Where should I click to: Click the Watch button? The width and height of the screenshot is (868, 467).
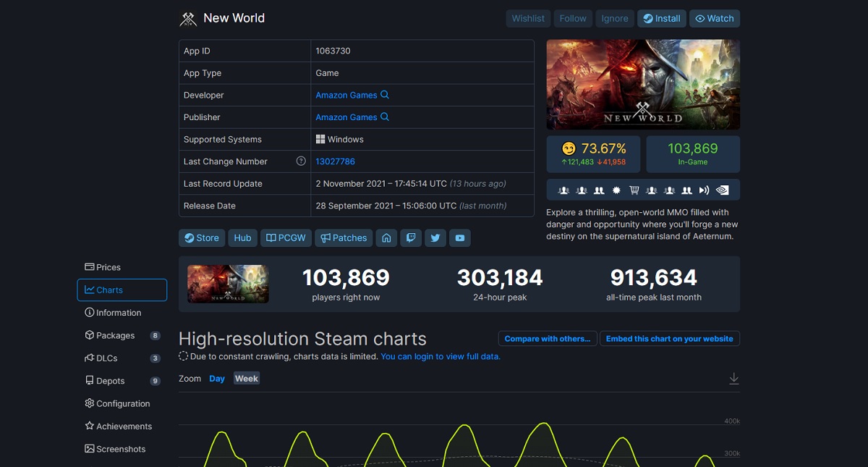click(715, 19)
